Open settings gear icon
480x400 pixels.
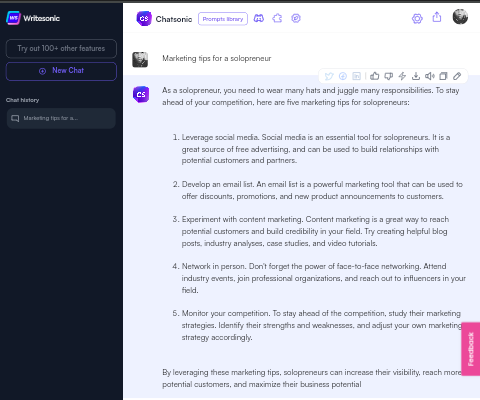(x=417, y=19)
